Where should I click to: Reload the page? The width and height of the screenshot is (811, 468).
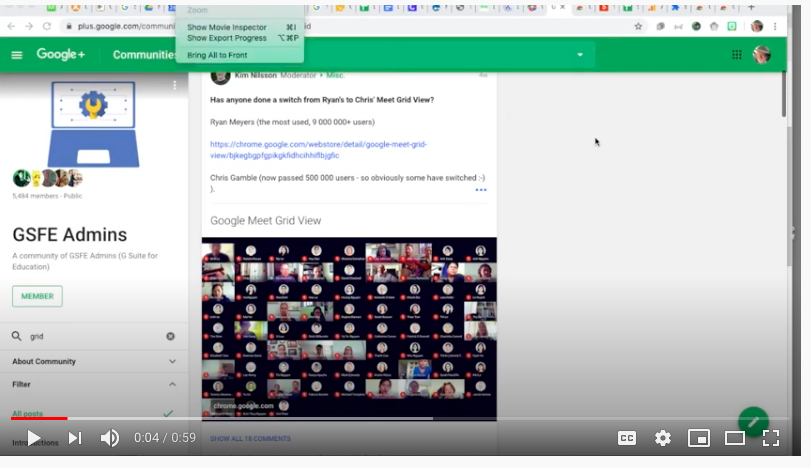(47, 26)
